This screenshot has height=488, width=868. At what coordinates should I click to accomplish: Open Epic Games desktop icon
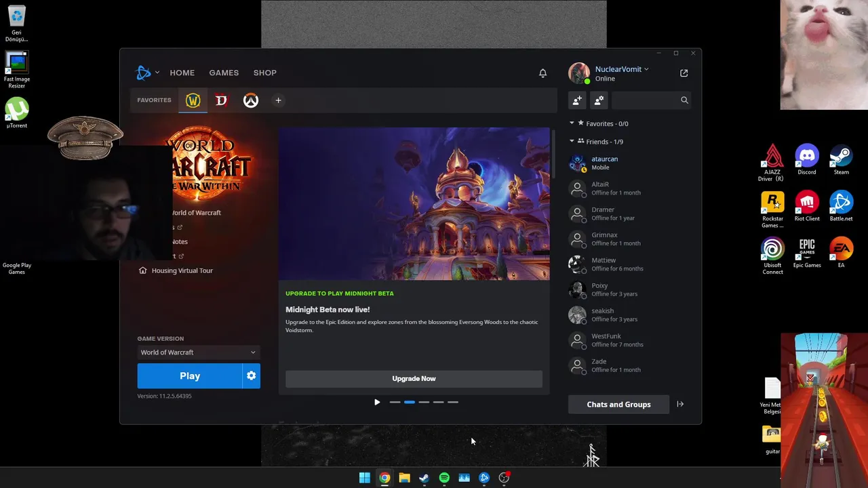click(807, 253)
